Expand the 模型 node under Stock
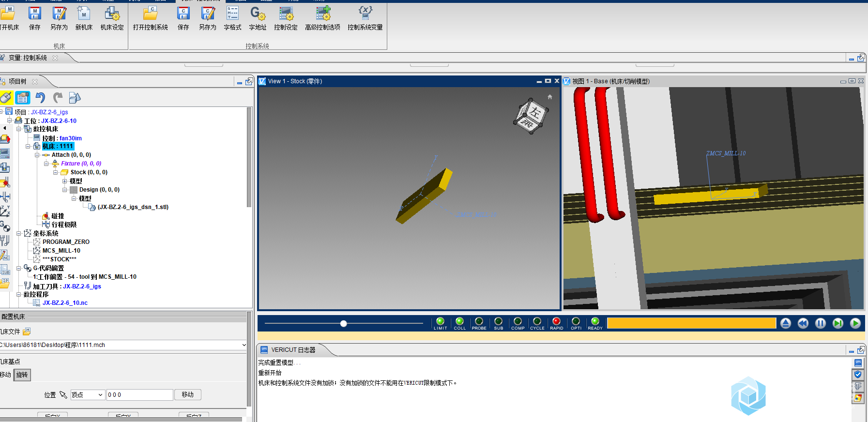 point(64,181)
